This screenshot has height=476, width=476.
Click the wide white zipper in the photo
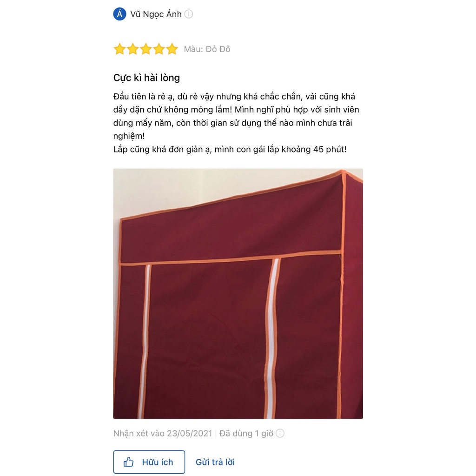tap(271, 338)
